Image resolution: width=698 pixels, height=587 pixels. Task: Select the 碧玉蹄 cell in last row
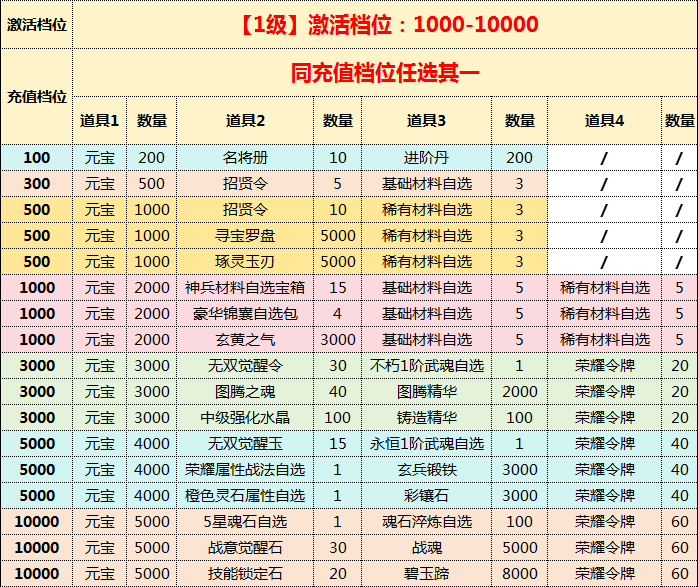[x=426, y=574]
